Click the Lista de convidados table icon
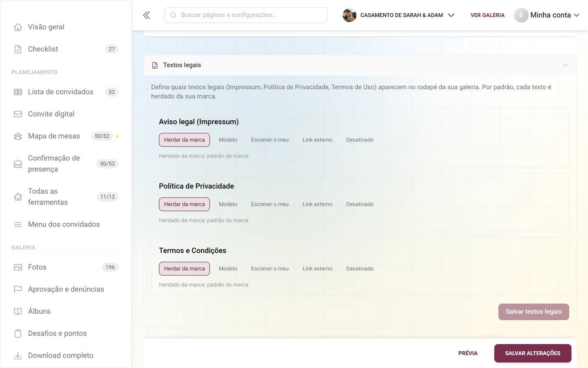Screen dimensions: 588x368 point(18,92)
